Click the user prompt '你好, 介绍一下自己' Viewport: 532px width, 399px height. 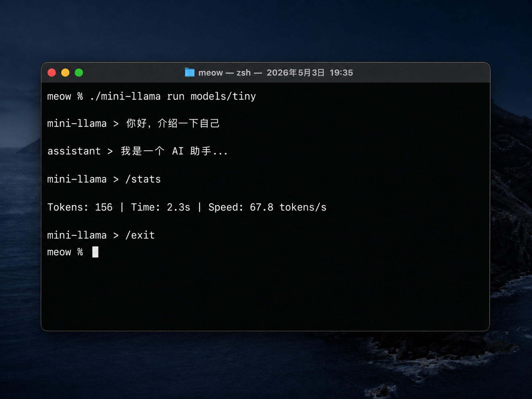point(173,123)
